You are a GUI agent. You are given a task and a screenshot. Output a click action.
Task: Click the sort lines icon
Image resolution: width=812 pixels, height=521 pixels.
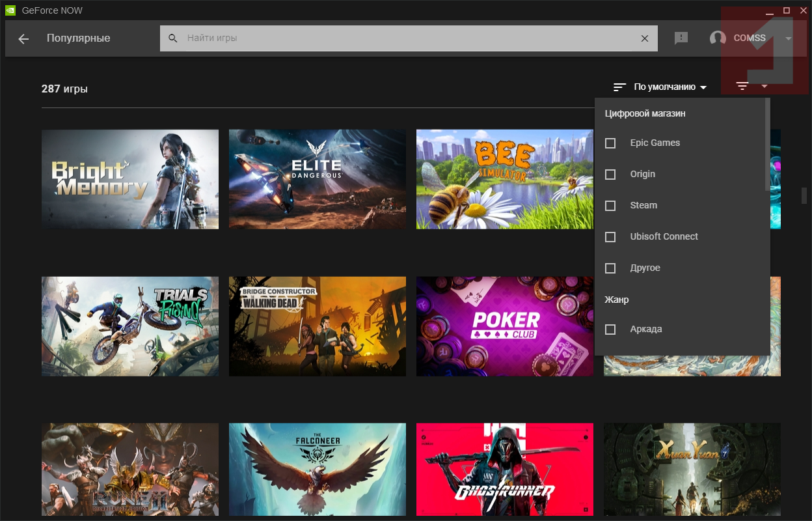tap(619, 87)
